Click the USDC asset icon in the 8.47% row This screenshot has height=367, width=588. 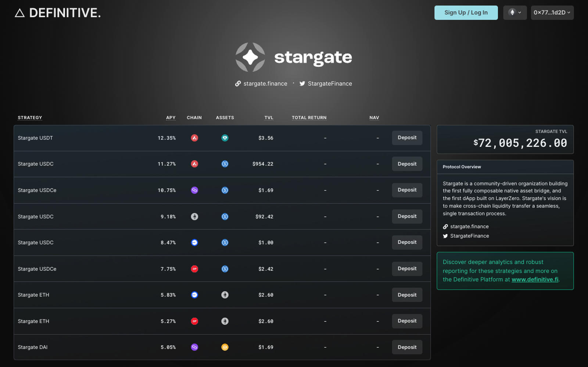pos(225,243)
